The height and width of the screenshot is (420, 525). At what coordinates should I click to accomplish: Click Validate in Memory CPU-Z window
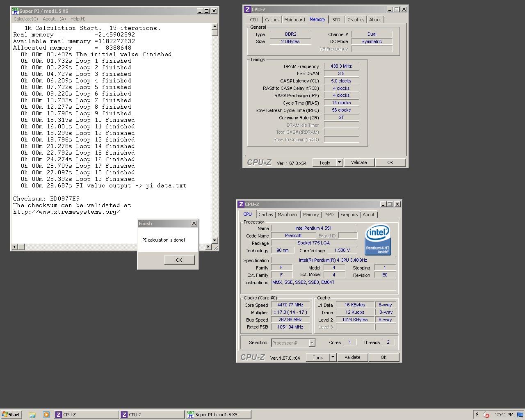[x=359, y=163]
